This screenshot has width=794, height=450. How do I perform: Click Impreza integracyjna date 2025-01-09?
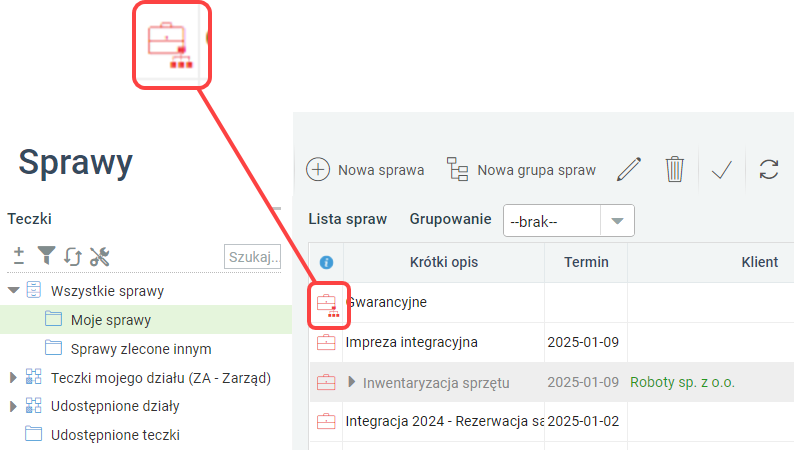pyautogui.click(x=583, y=342)
